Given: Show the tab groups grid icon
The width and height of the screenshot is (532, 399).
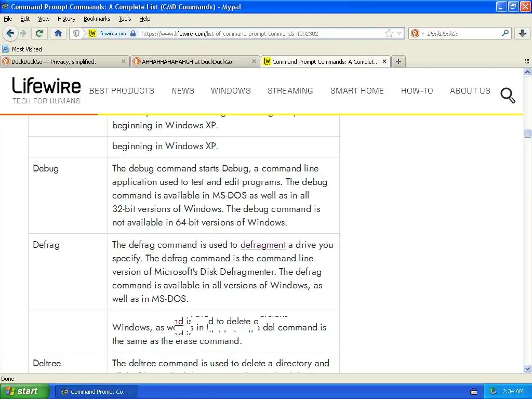Looking at the screenshot, I should pyautogui.click(x=527, y=61).
